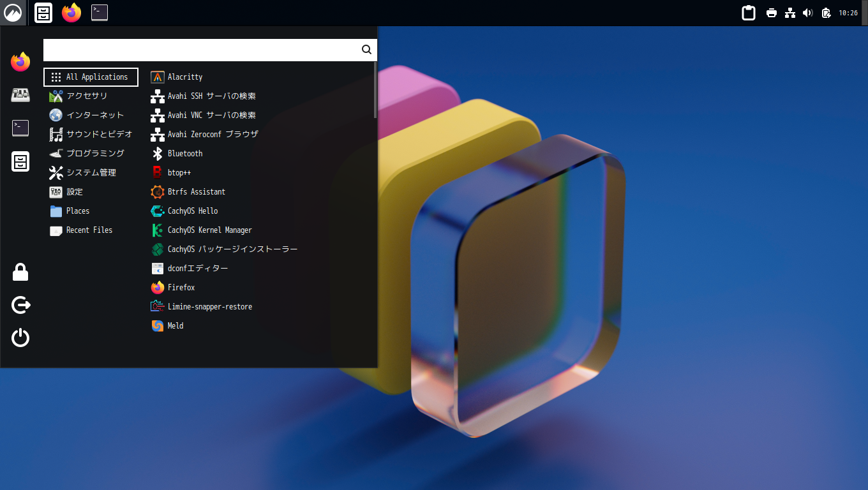Launch Alacritty from the application list

pos(258,77)
